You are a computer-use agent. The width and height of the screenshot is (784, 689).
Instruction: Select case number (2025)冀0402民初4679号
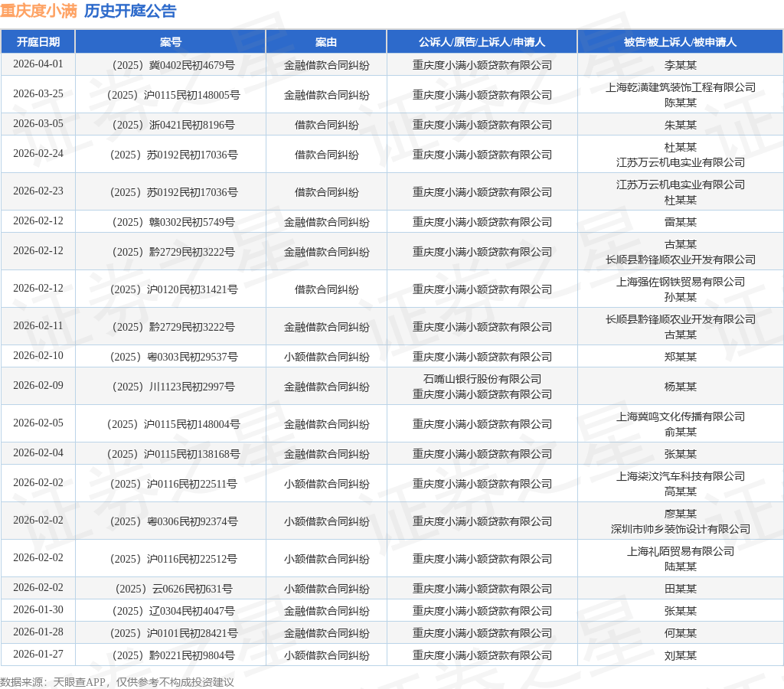(173, 65)
